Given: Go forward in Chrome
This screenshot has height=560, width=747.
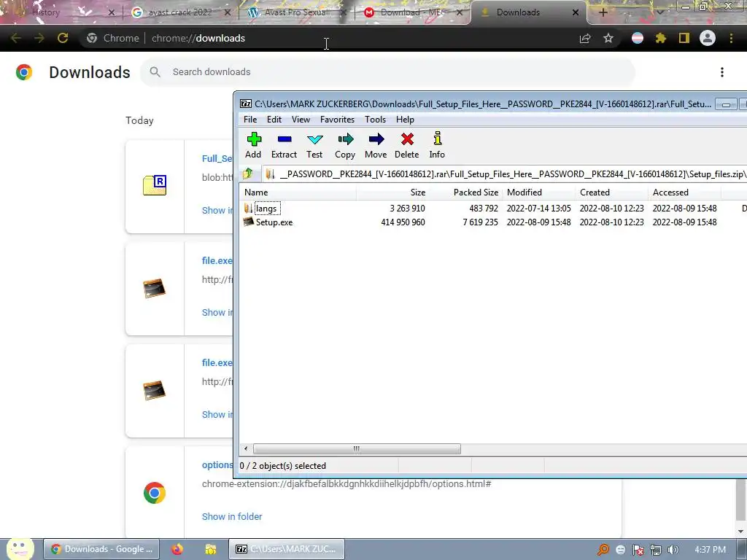Looking at the screenshot, I should click(39, 38).
